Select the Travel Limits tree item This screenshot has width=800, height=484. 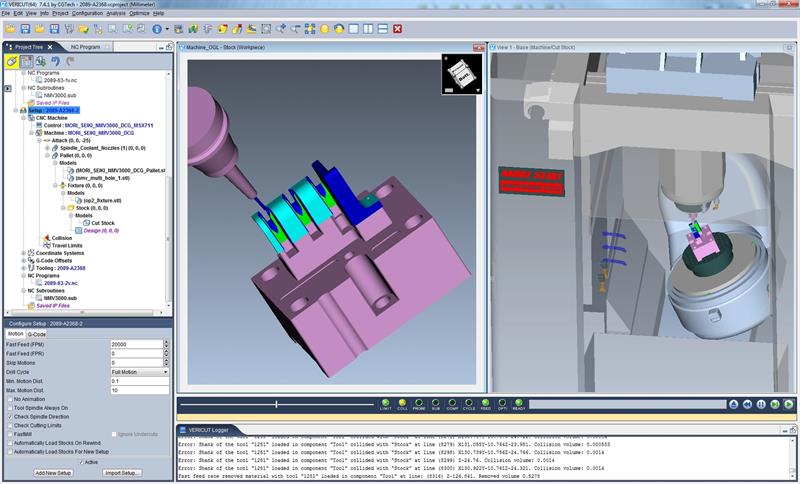[x=67, y=245]
